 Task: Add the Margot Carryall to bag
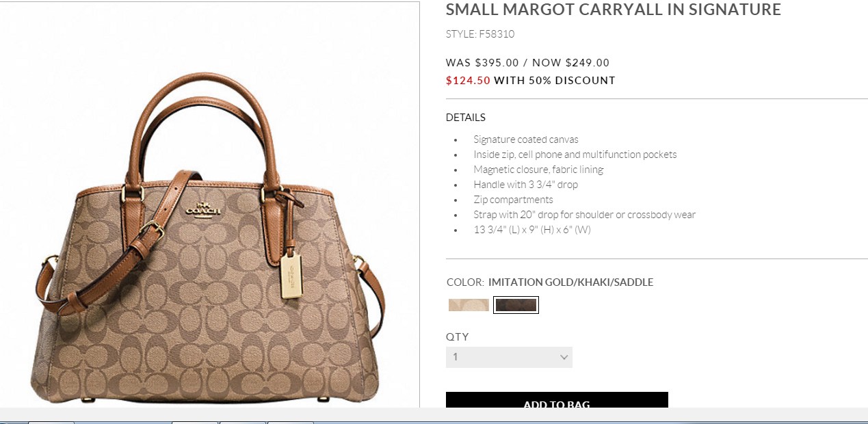[x=557, y=403]
